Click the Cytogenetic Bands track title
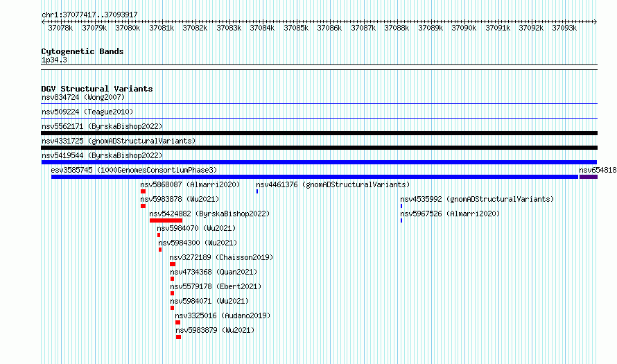617x364 pixels. 82,51
